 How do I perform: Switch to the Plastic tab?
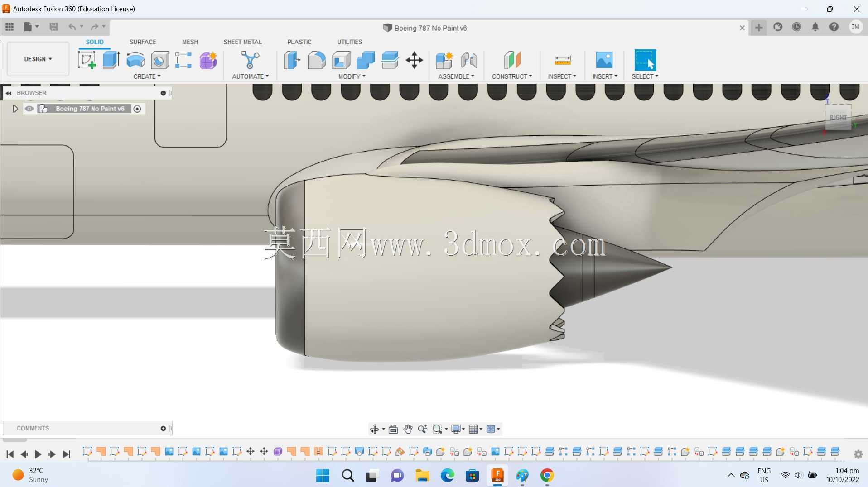pos(299,42)
